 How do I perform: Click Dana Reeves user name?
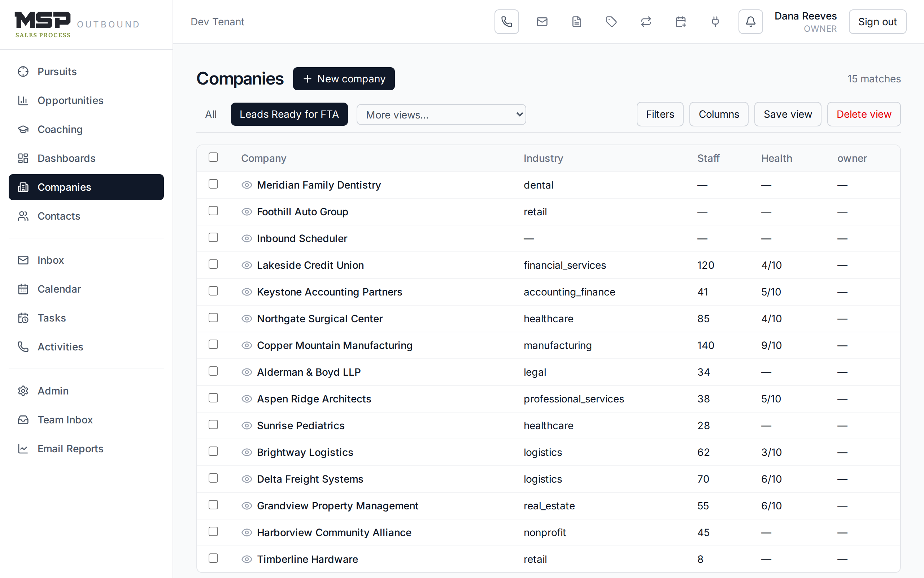pos(806,16)
